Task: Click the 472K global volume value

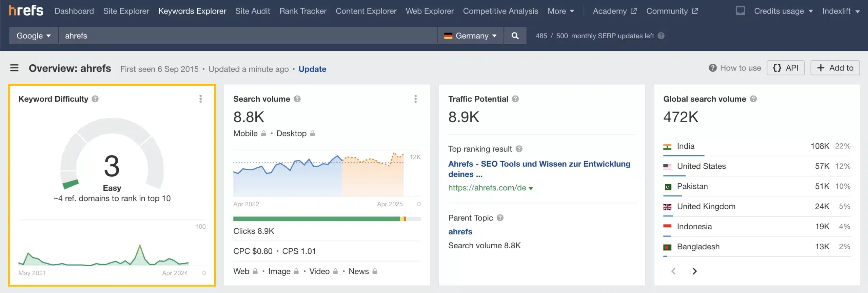Action: pos(680,117)
